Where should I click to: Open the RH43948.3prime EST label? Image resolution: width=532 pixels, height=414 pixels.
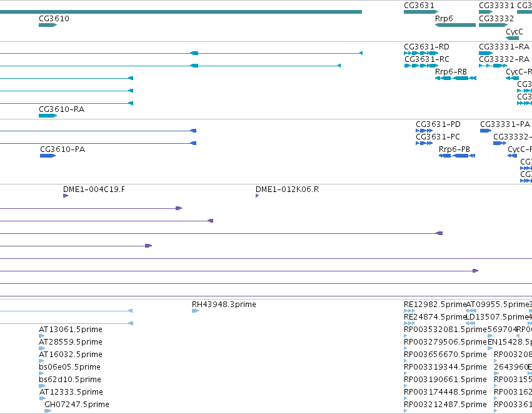tap(224, 305)
